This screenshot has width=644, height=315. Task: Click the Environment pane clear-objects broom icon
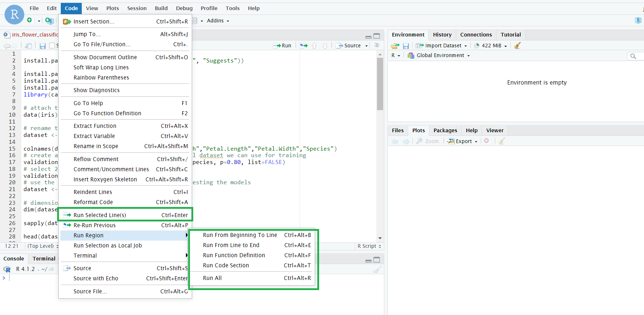click(517, 46)
